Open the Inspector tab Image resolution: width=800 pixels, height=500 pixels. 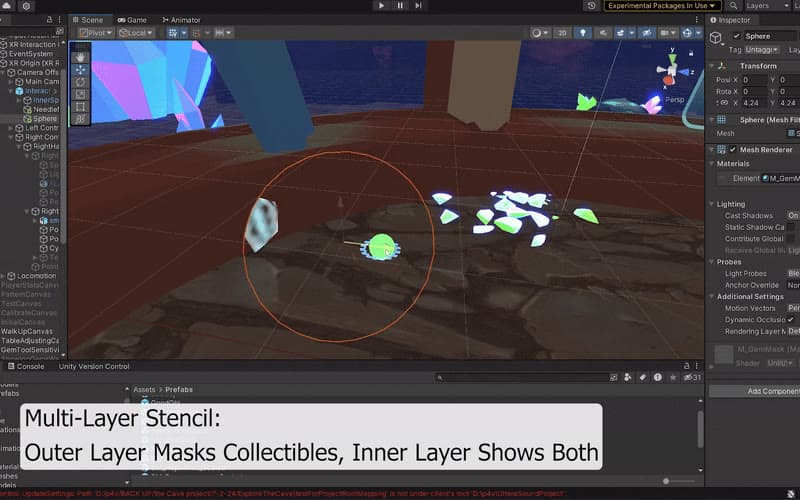(x=730, y=20)
